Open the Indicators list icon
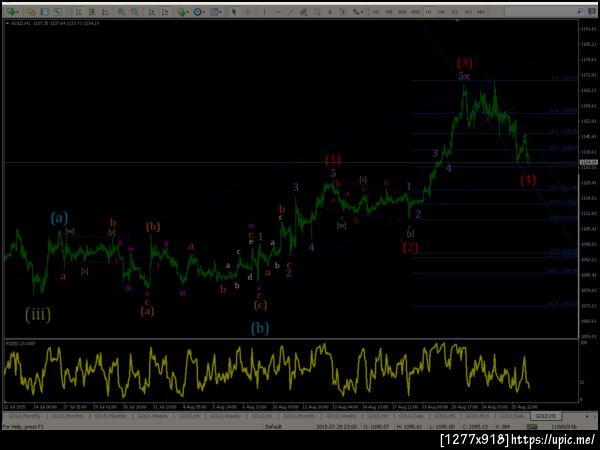The image size is (600, 450). 181,12
